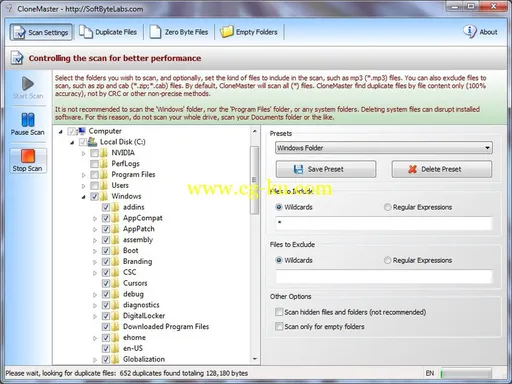The width and height of the screenshot is (512, 384).
Task: Check the Program Files folder checkbox
Action: (x=94, y=175)
